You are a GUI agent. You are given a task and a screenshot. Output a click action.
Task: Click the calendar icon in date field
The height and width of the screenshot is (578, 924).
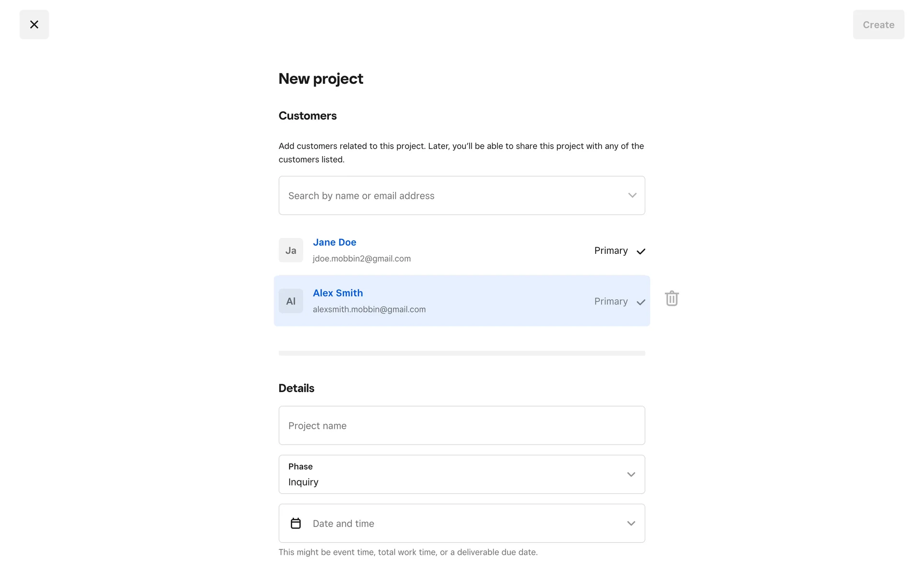click(295, 524)
